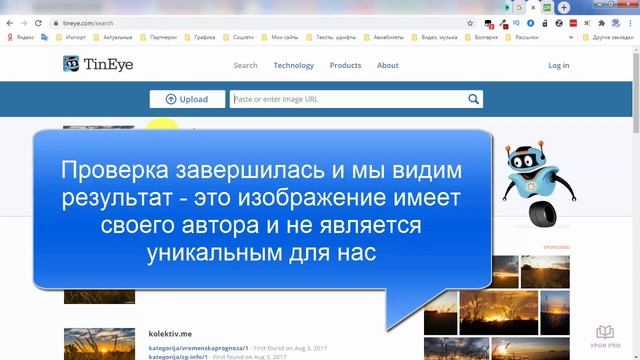Viewport: 640px width, 360px height.
Task: Open the Search navigation item
Action: [245, 65]
